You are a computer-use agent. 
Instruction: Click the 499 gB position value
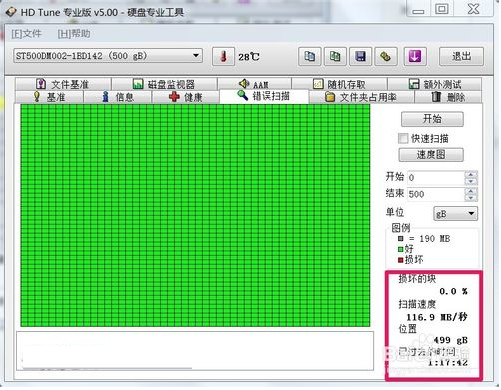point(451,340)
